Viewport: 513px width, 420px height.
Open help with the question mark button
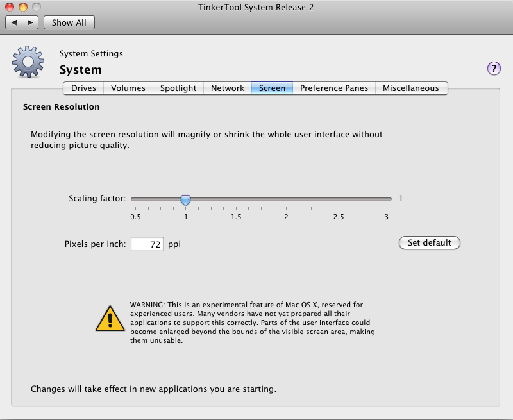[x=494, y=69]
